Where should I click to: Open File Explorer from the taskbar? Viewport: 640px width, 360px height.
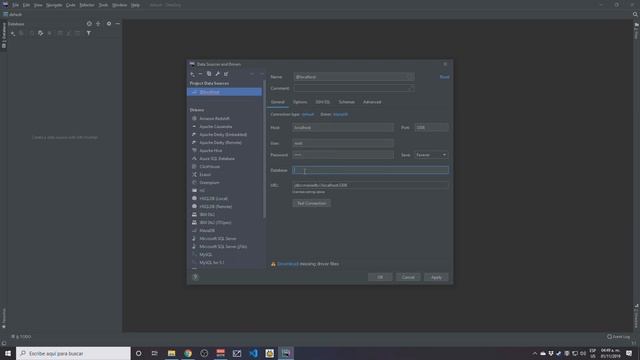click(171, 353)
